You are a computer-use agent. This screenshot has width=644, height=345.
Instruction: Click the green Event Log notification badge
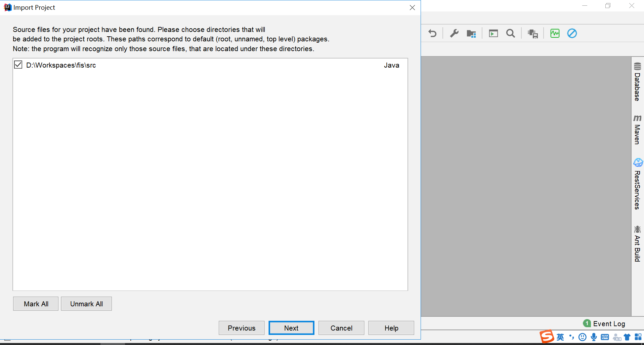(587, 323)
